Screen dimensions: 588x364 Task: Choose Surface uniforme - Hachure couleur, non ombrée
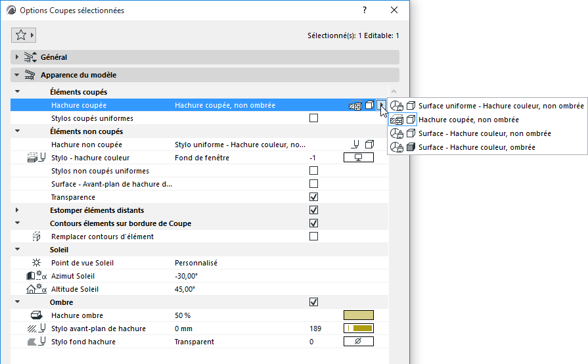[487, 106]
